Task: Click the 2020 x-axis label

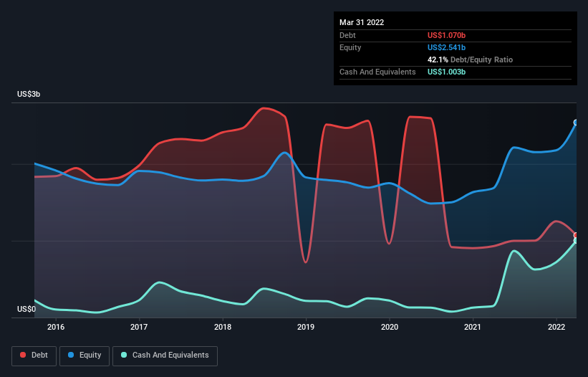Action: [x=390, y=327]
